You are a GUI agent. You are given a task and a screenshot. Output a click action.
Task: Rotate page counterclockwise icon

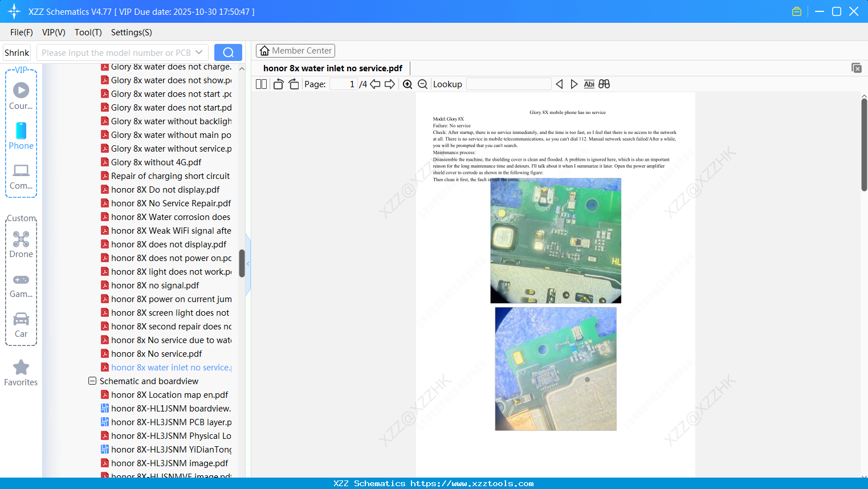pyautogui.click(x=278, y=84)
